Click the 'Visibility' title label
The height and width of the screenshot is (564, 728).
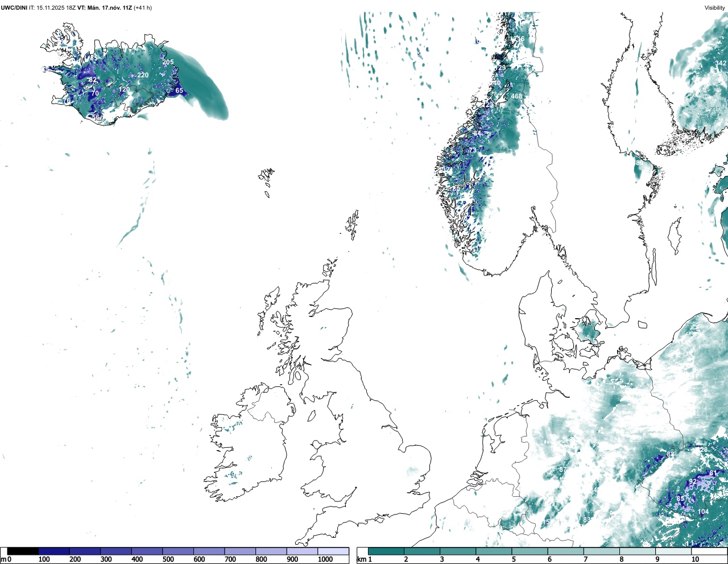715,7
